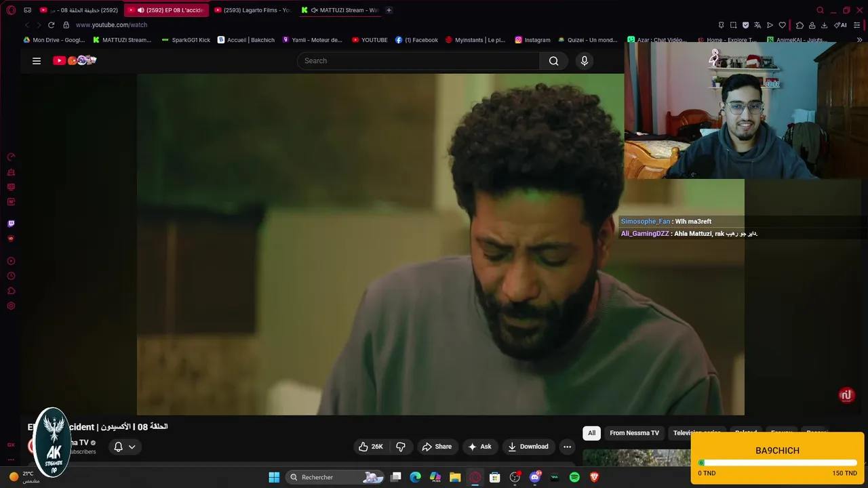868x488 pixels.
Task: Open the Accueil Bakchich bookmark
Action: 246,40
